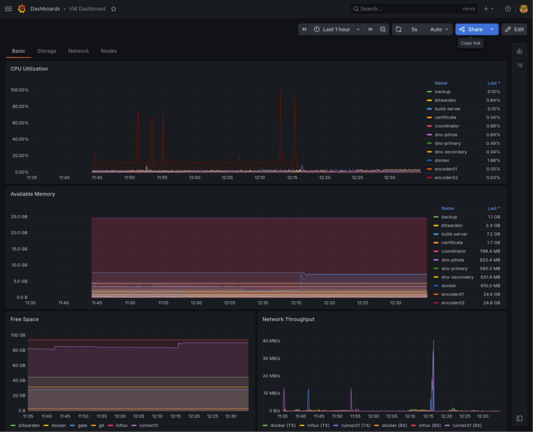
Task: Click dns-primary color swatch in Memory legend
Action: 436,269
